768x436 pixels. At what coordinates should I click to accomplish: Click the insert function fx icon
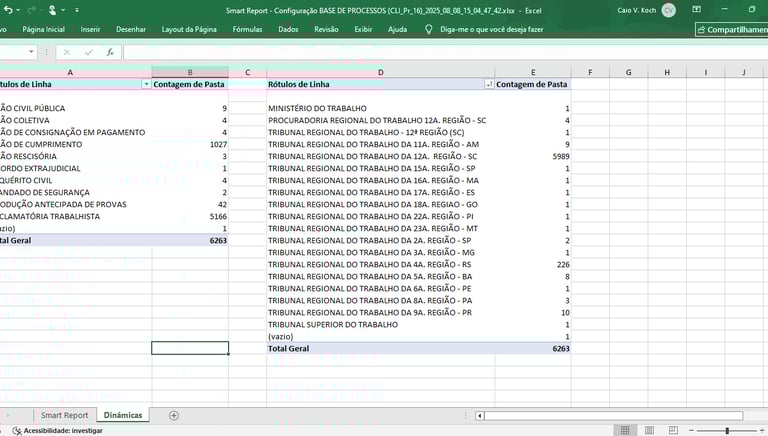tap(109, 52)
